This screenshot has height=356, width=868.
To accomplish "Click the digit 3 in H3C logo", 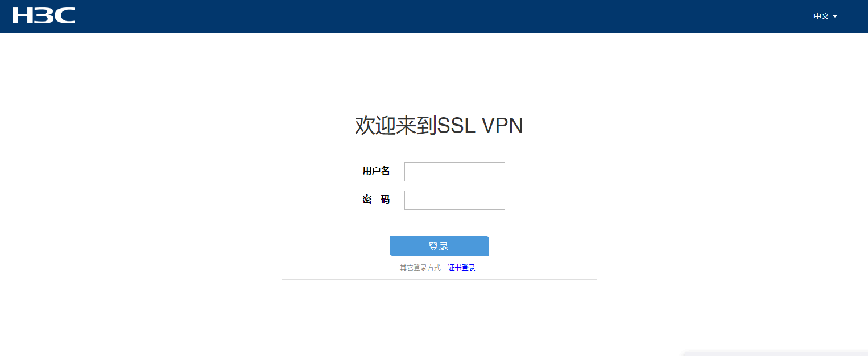I will [44, 16].
